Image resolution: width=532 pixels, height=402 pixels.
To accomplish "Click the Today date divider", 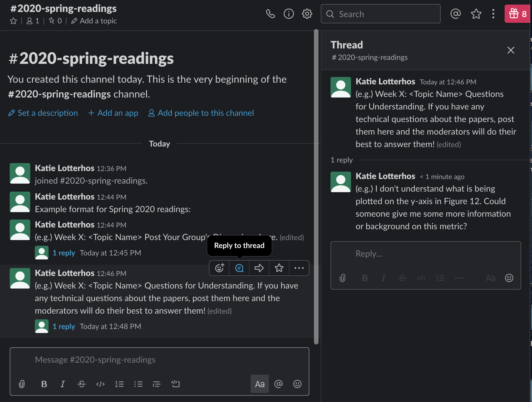I will point(160,144).
